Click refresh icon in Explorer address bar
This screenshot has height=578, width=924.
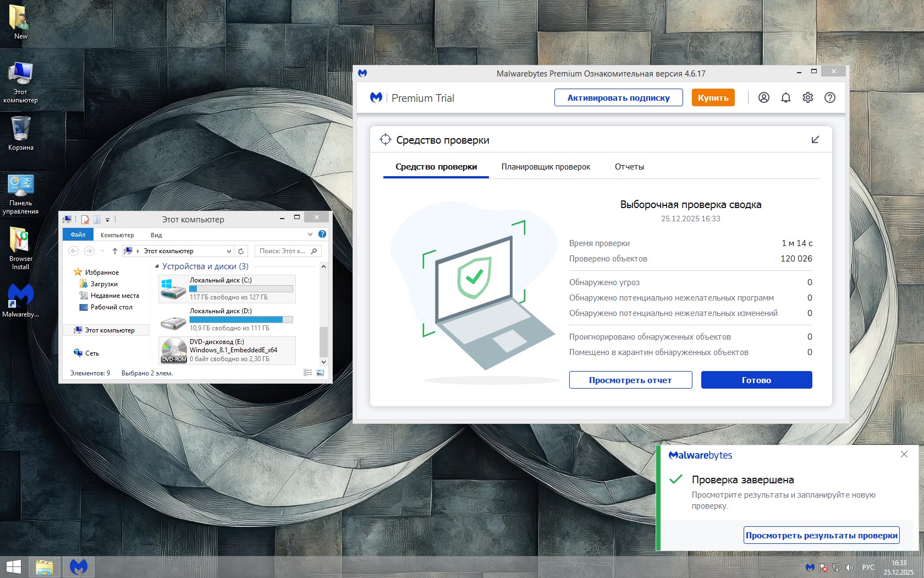click(241, 251)
